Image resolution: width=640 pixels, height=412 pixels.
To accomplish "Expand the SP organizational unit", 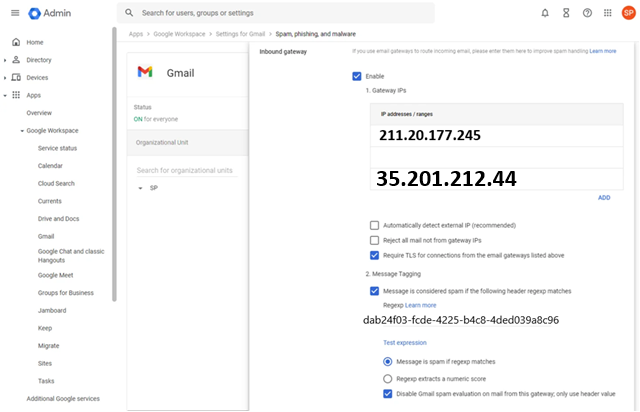I will (140, 188).
